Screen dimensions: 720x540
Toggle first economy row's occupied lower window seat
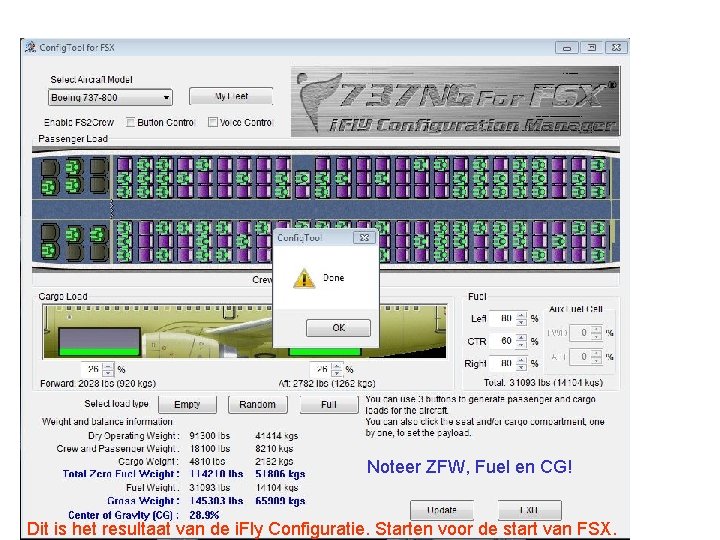(124, 254)
